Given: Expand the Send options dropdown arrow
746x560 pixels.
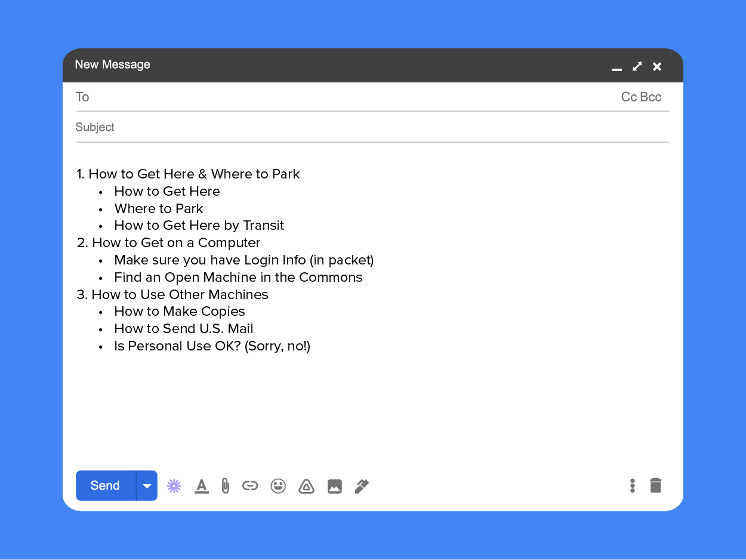Looking at the screenshot, I should click(147, 486).
